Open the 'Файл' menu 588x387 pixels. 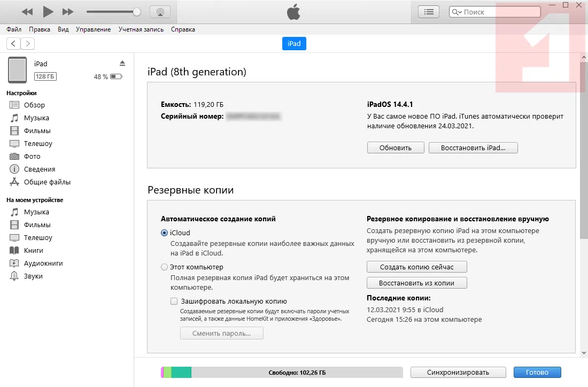(14, 29)
